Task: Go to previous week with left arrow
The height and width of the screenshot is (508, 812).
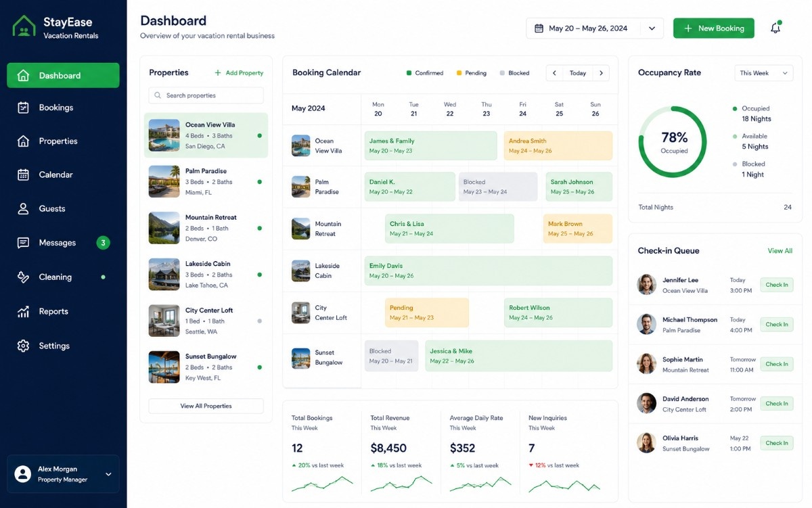Action: 555,73
